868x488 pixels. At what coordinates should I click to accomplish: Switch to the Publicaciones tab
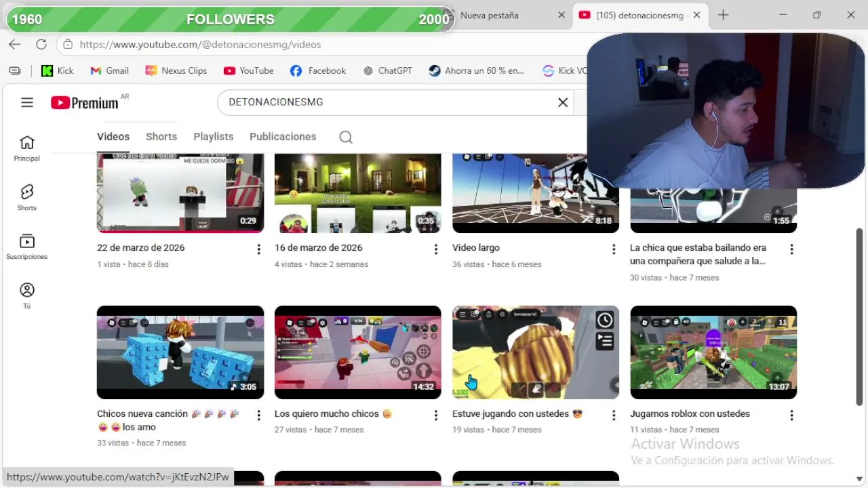tap(283, 137)
